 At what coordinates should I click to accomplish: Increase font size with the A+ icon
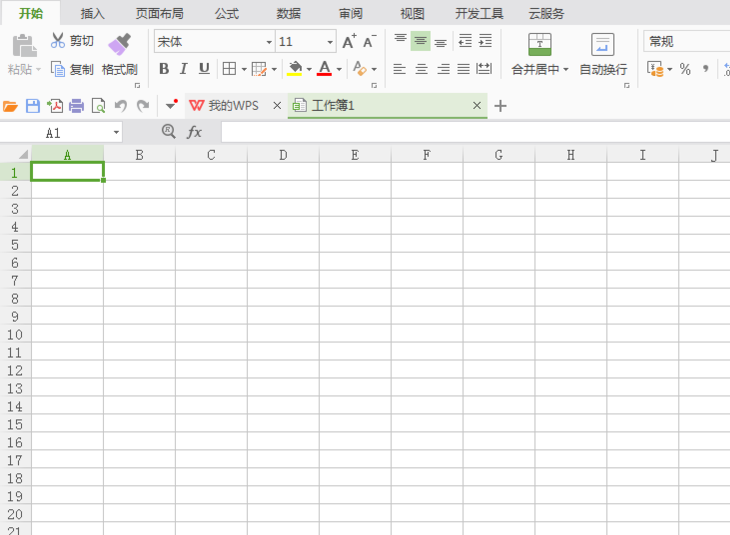[348, 42]
